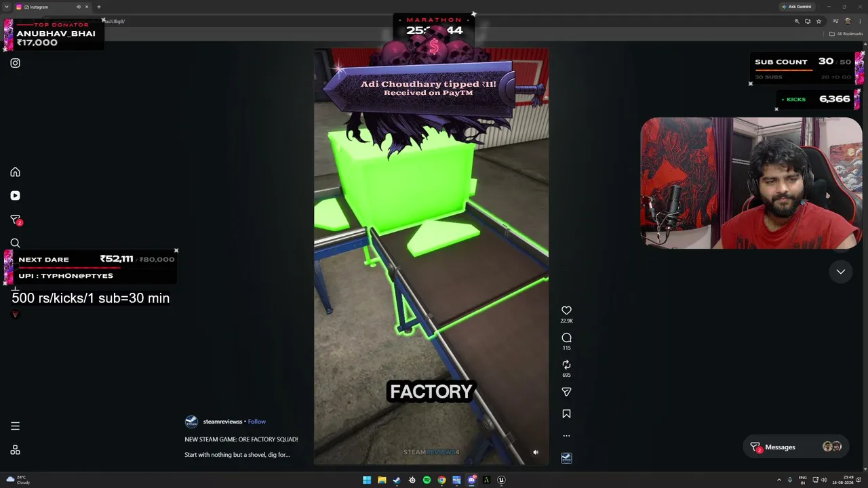Click the Ask Gemini button
This screenshot has height=488, width=868.
pos(797,7)
